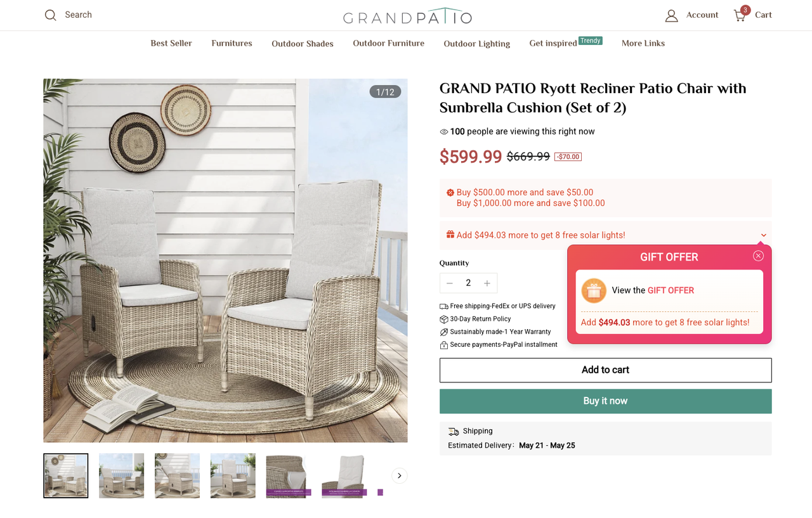Select the second product thumbnail

pos(121,476)
